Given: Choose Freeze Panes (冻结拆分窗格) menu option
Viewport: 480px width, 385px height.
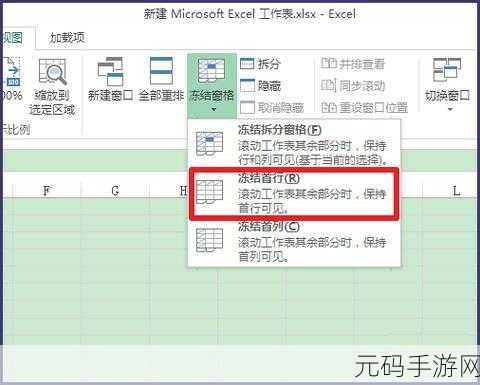Looking at the screenshot, I should 294,144.
